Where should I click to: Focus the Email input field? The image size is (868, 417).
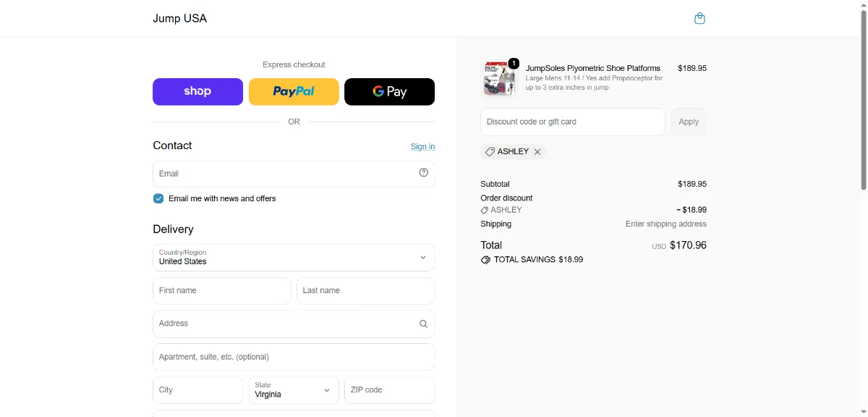click(x=294, y=174)
